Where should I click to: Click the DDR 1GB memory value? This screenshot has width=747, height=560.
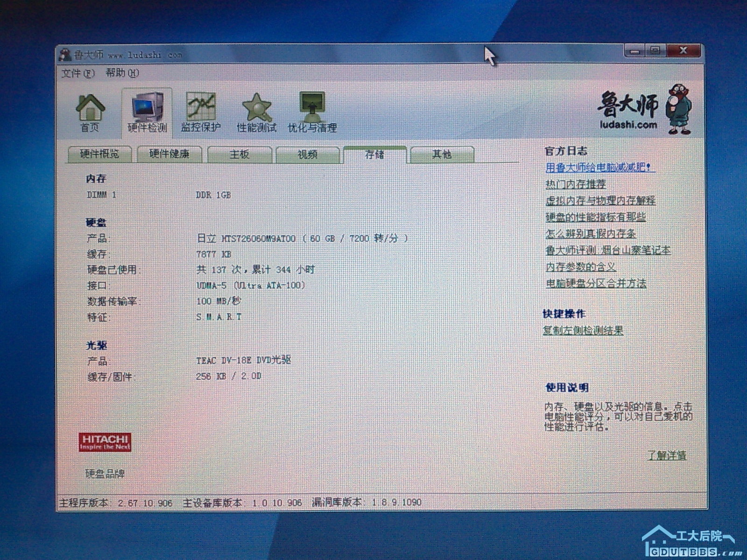tap(213, 195)
